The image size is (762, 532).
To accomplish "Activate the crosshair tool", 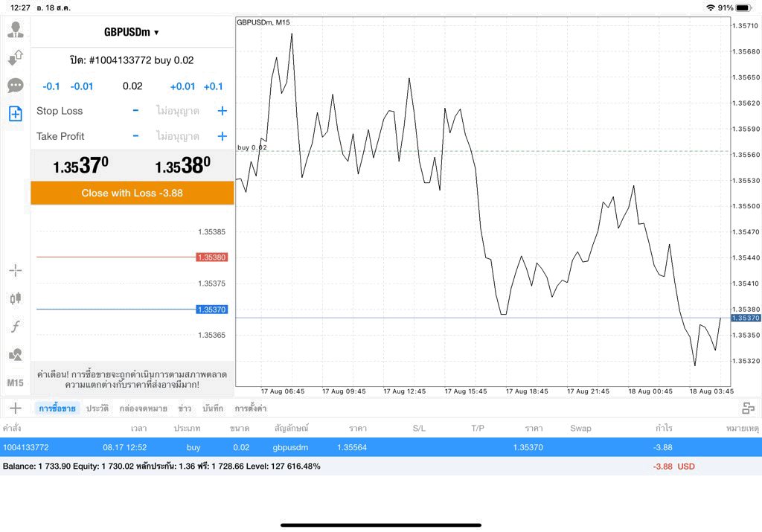I will 16,271.
